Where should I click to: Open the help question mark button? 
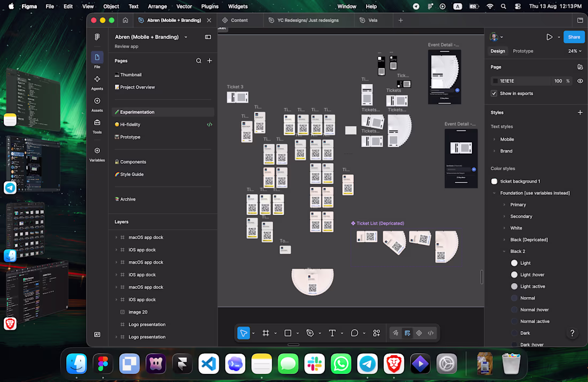tap(572, 333)
